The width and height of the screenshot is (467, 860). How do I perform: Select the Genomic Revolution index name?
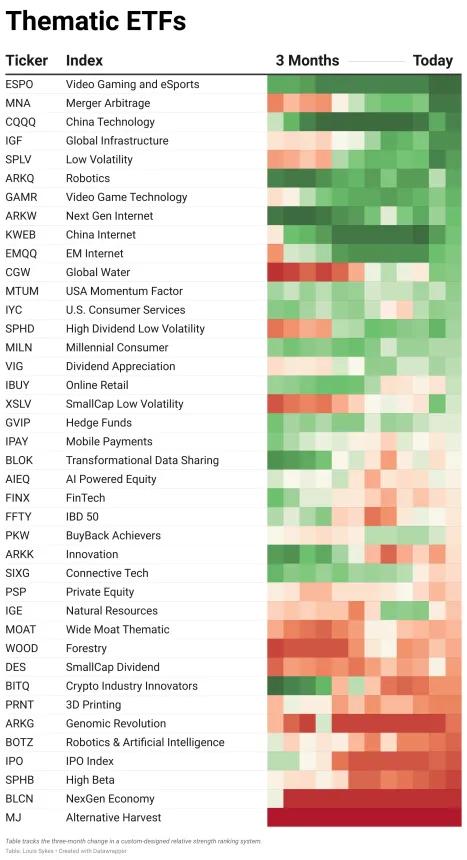[x=116, y=723]
